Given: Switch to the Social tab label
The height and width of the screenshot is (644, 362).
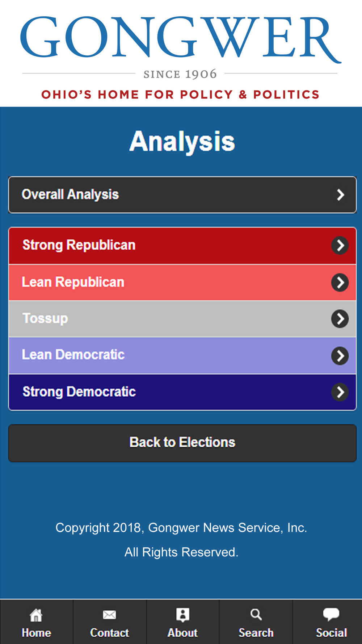Looking at the screenshot, I should 331,632.
